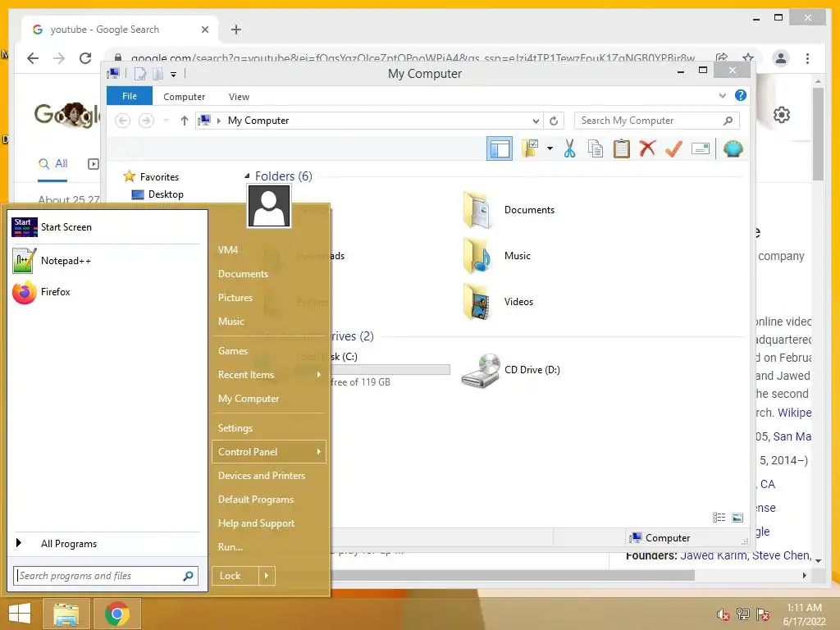Click the Copy icon in My Computer toolbar
The width and height of the screenshot is (840, 630).
[596, 149]
